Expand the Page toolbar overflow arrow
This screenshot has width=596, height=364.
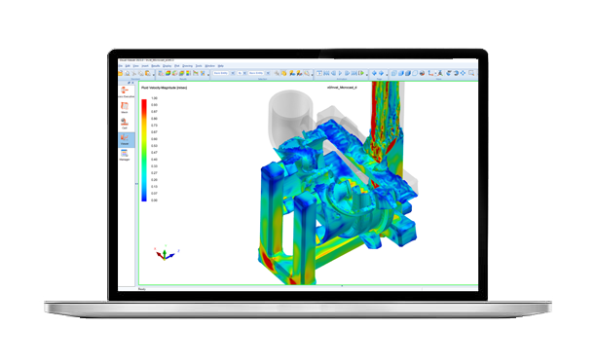(387, 75)
